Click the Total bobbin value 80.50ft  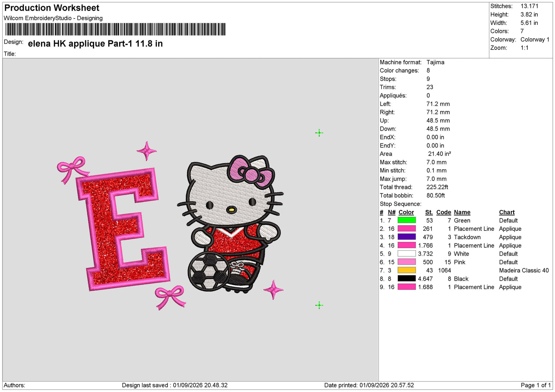[x=436, y=195]
